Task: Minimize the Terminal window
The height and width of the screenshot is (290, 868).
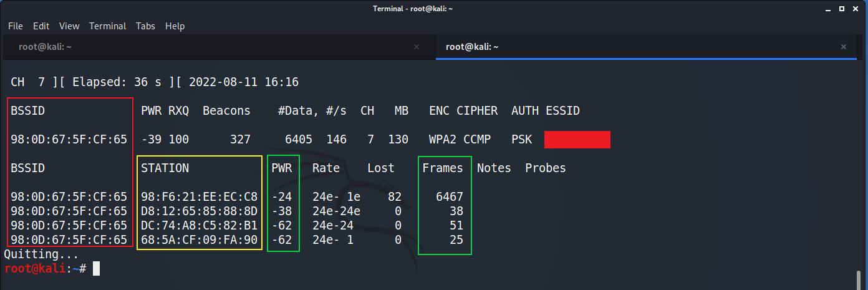Action: (x=829, y=8)
